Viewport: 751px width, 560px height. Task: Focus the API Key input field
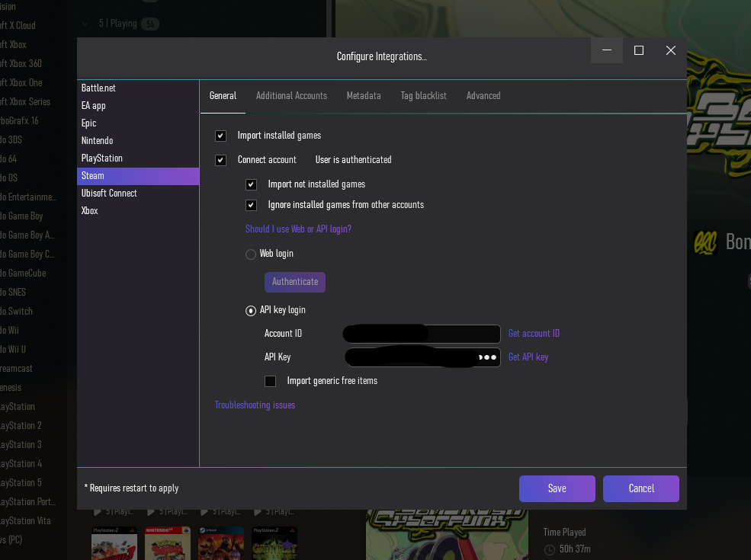click(x=422, y=357)
